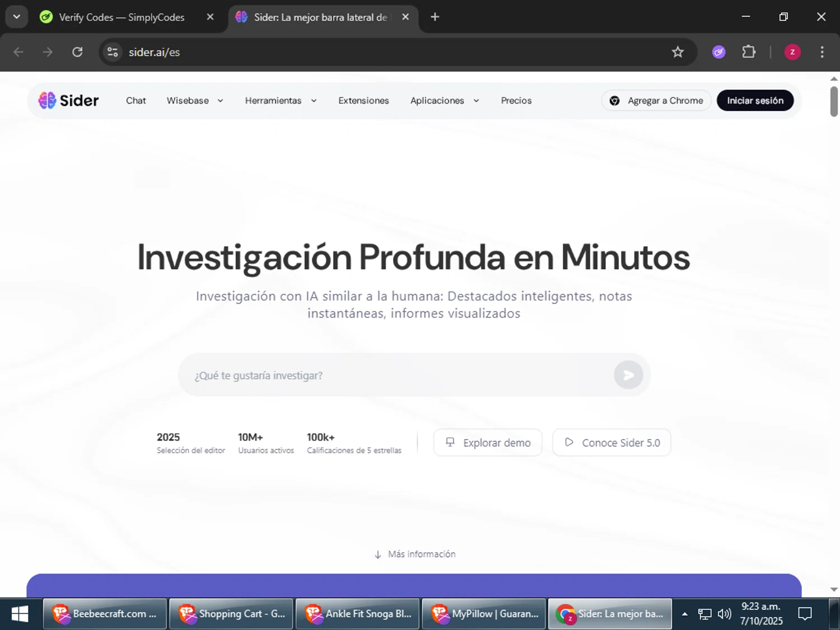
Task: Open the Windows Start menu
Action: (x=20, y=614)
